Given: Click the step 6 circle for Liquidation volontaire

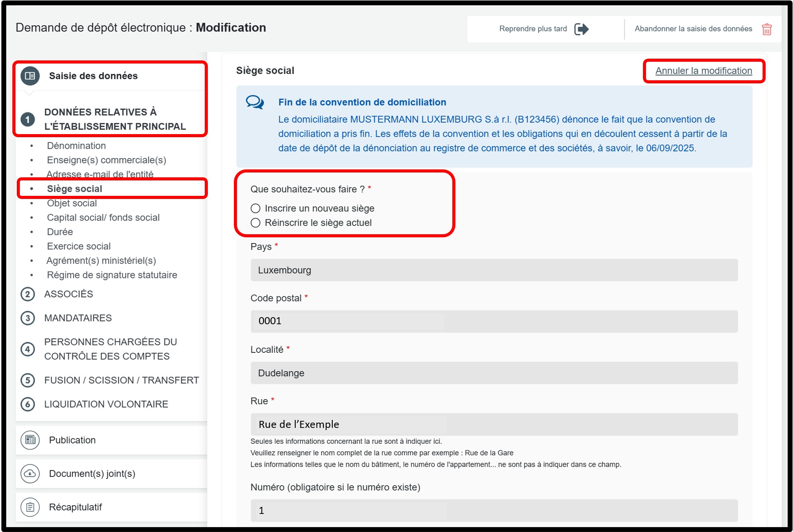Looking at the screenshot, I should pyautogui.click(x=28, y=404).
